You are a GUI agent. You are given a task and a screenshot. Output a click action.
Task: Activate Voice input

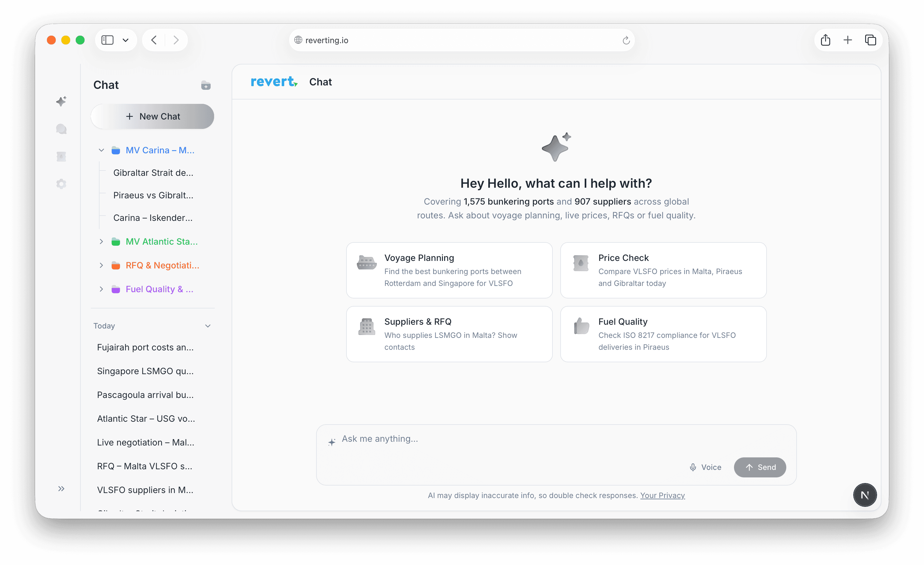pos(706,467)
